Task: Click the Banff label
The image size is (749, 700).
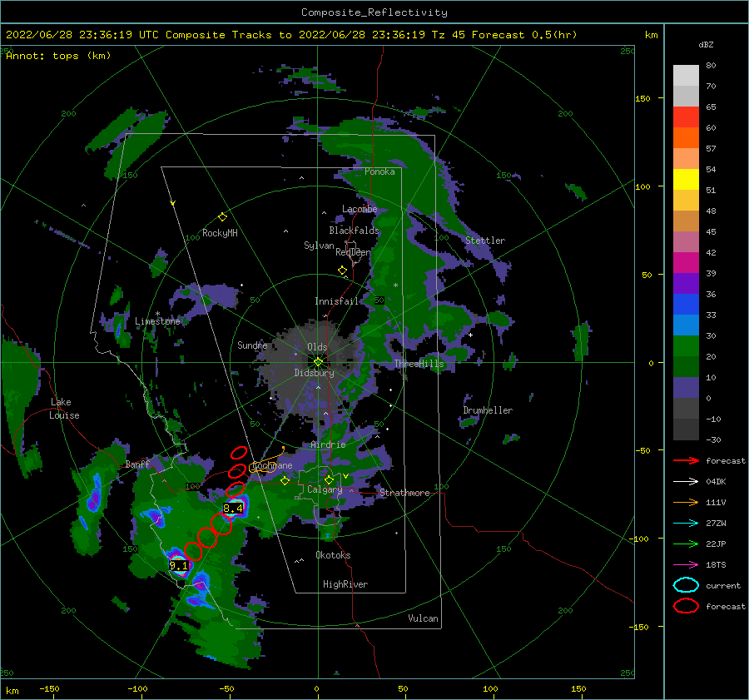Action: coord(137,464)
